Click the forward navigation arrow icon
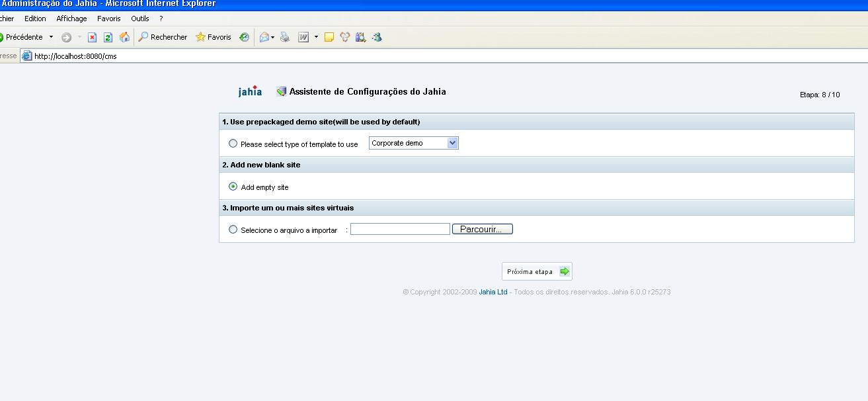The width and height of the screenshot is (868, 401). point(66,37)
